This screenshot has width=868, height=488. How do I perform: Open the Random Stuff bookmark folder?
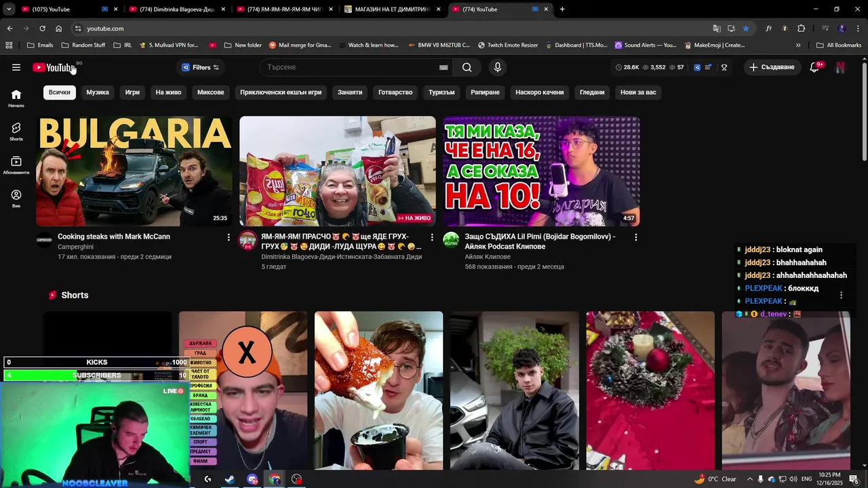pyautogui.click(x=83, y=45)
